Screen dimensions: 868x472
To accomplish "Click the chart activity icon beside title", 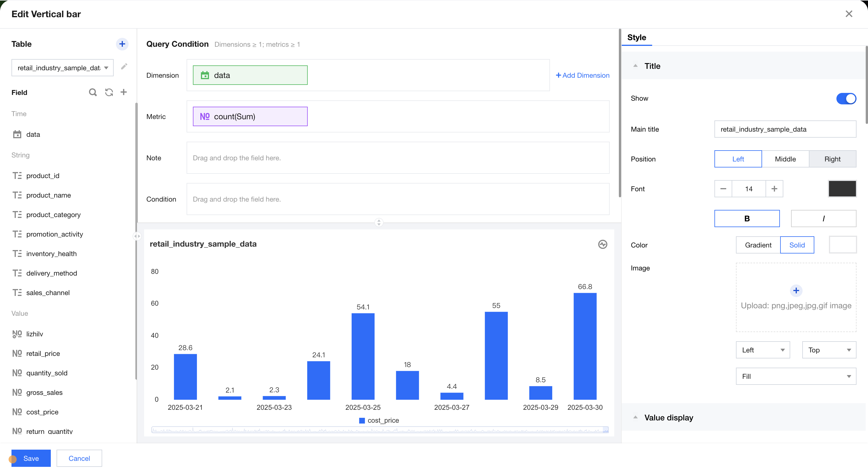I will (x=602, y=244).
